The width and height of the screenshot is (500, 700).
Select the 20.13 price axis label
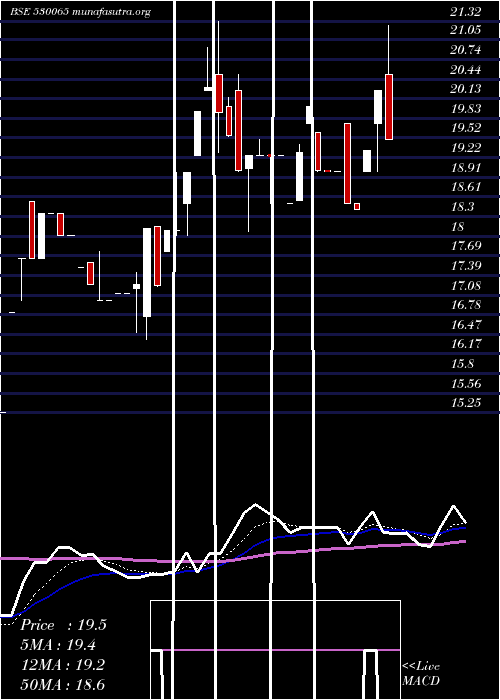pos(466,89)
